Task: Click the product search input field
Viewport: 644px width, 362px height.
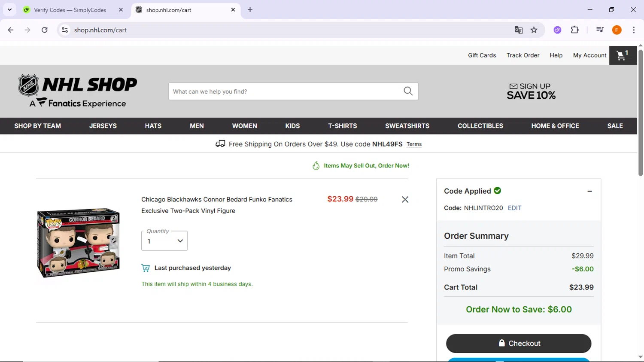Action: tap(286, 91)
